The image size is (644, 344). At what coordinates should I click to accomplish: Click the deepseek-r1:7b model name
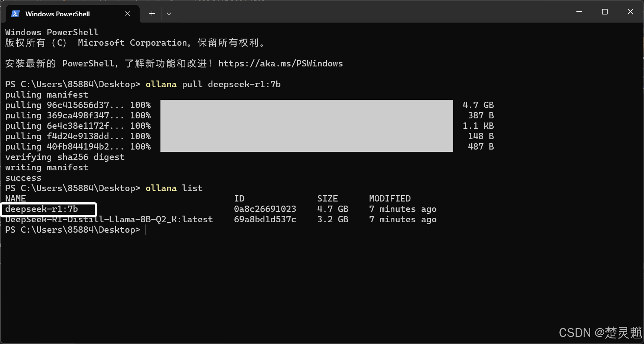[42, 209]
